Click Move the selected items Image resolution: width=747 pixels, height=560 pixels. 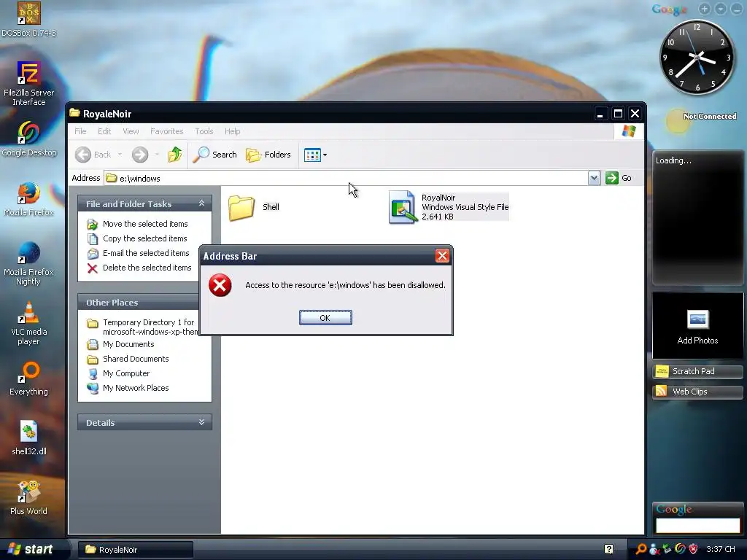coord(145,224)
